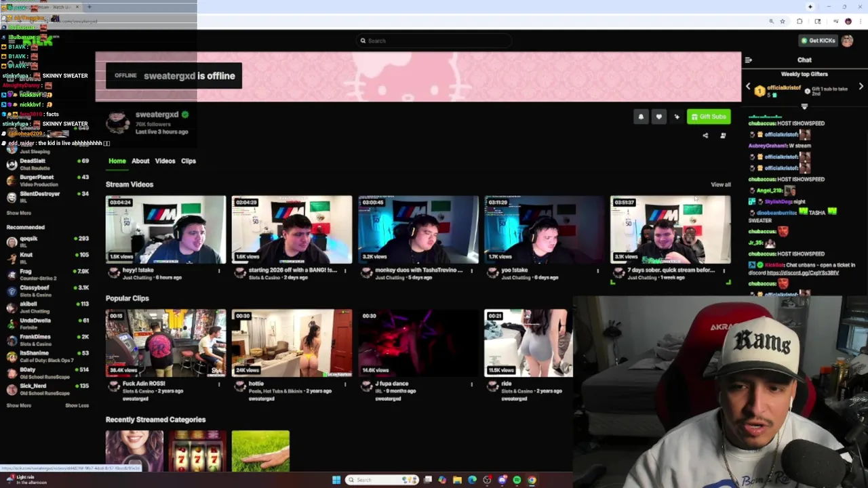
Task: Expand the gifters leaderboard arrow
Action: tap(804, 106)
